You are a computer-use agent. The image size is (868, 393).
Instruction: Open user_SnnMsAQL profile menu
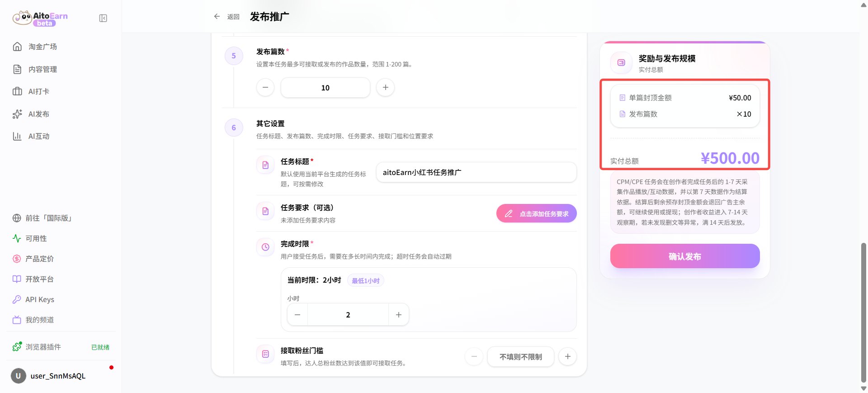click(x=58, y=376)
